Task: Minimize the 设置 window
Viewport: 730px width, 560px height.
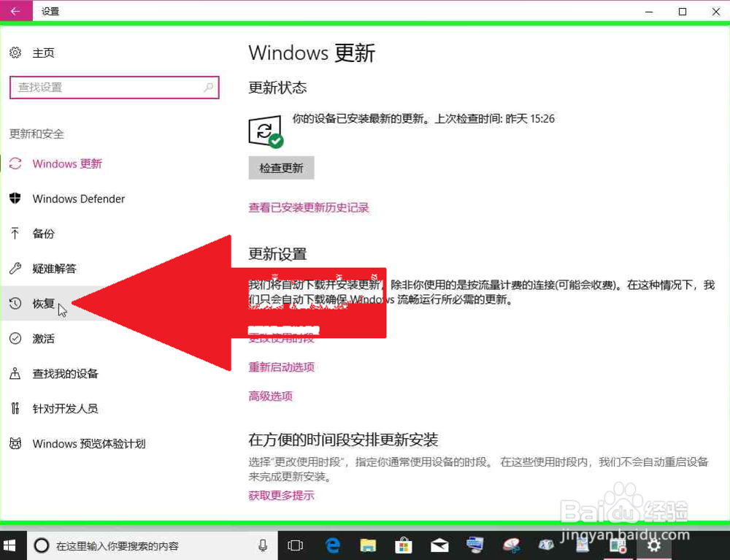Action: click(x=649, y=12)
